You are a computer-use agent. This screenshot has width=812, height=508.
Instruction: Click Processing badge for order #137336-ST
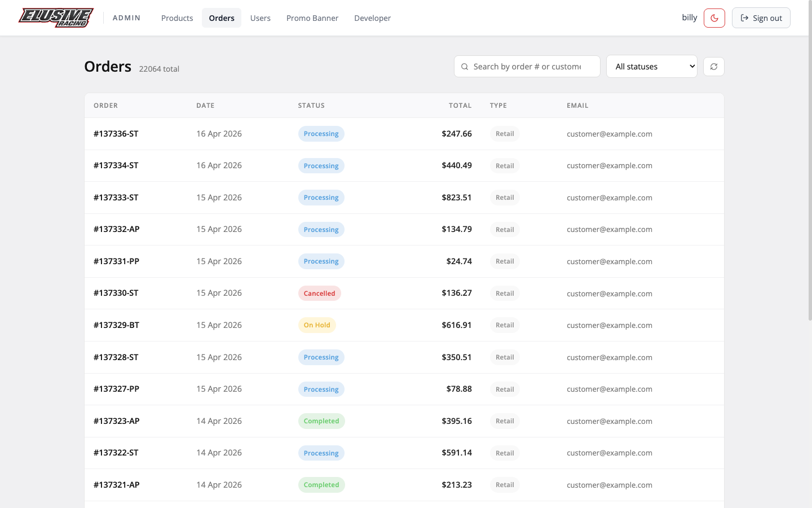(321, 134)
